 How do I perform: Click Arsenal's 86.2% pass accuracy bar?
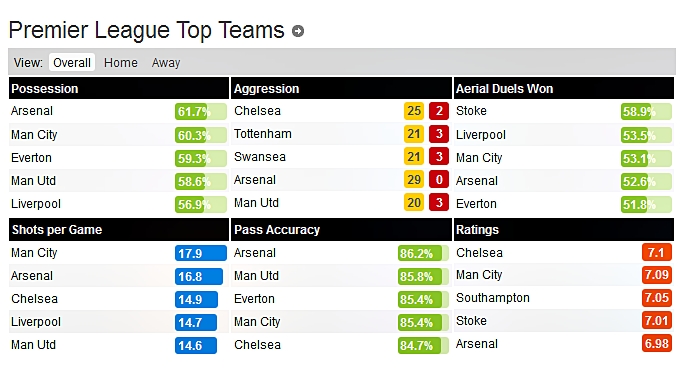coord(423,253)
